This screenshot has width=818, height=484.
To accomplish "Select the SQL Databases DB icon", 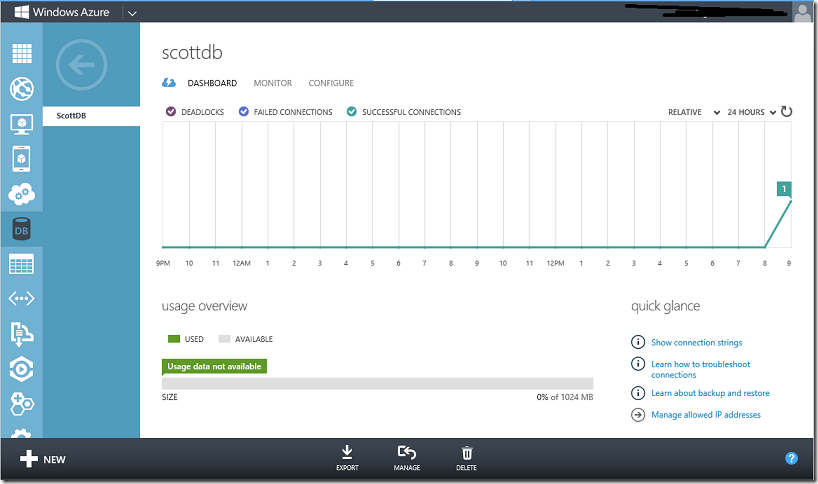I will [21, 229].
